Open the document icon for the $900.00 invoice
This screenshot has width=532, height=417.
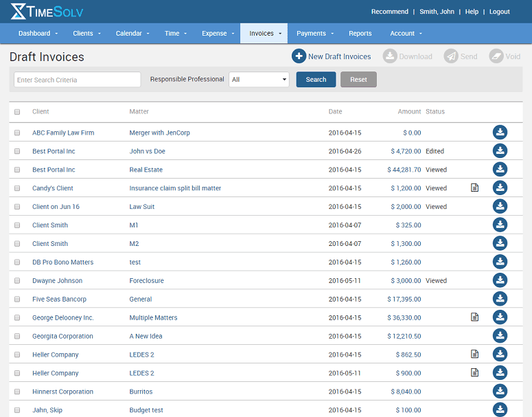tap(474, 372)
